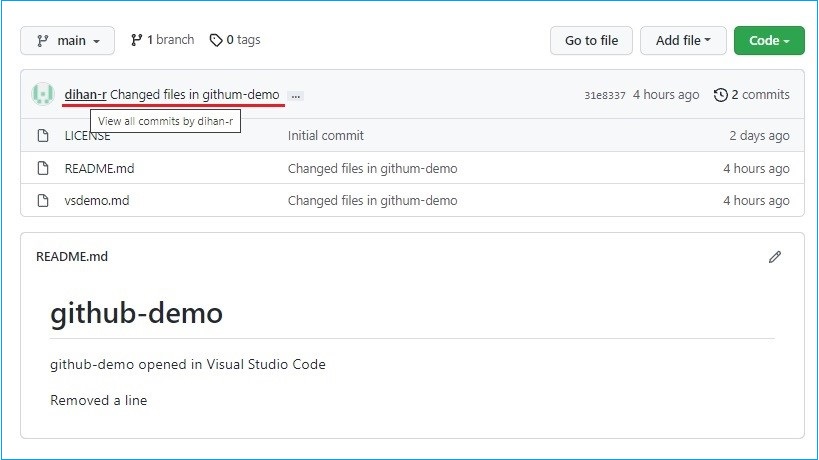Click '4 hours ago' in the vsdemo.md row
The width and height of the screenshot is (819, 460).
756,200
